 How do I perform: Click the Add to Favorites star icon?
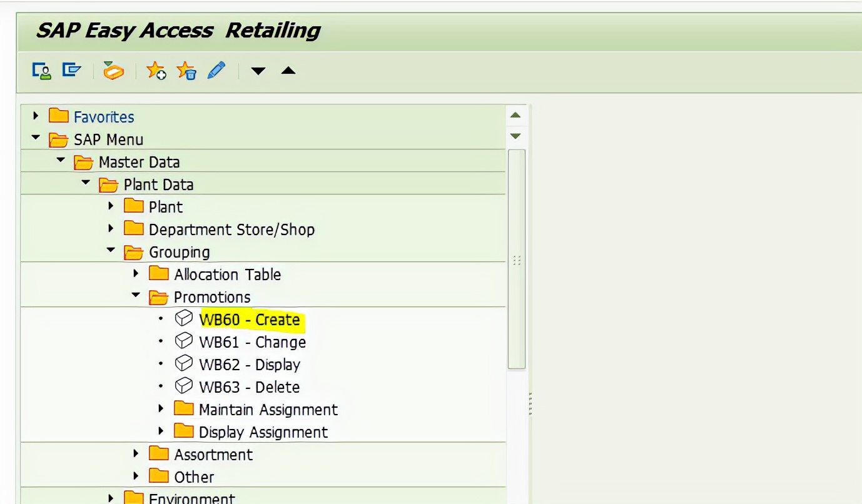156,71
